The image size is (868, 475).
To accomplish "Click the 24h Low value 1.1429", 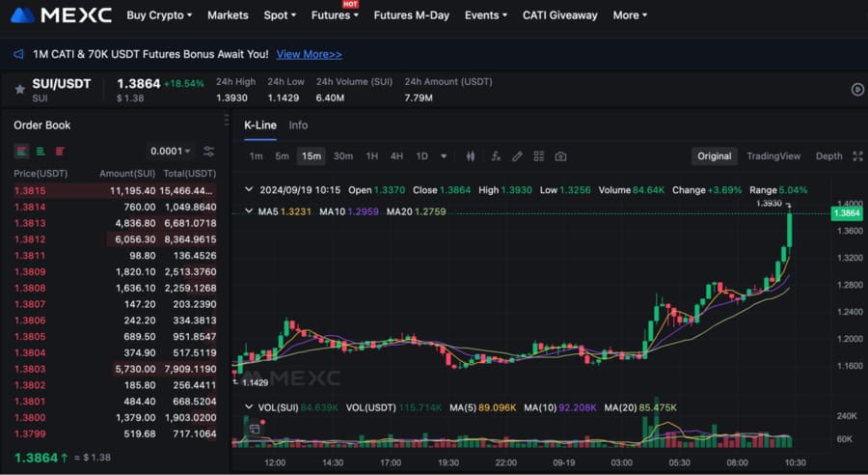I will [283, 98].
